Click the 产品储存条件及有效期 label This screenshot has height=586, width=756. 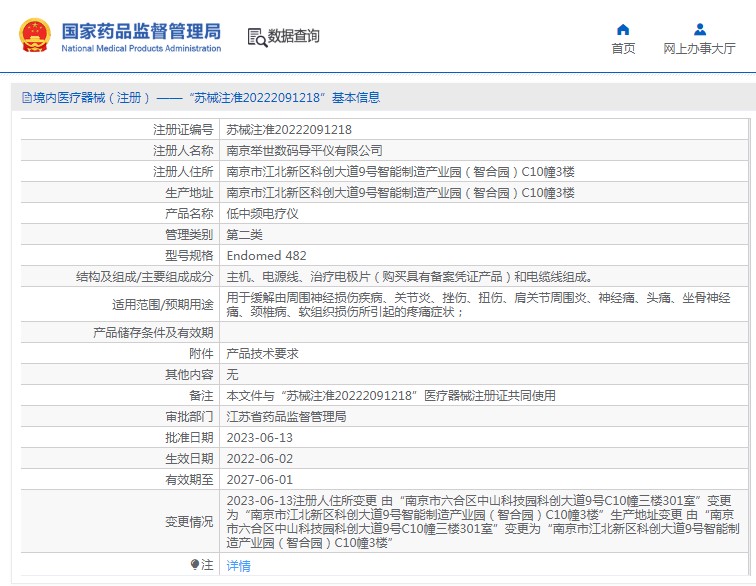[x=153, y=333]
